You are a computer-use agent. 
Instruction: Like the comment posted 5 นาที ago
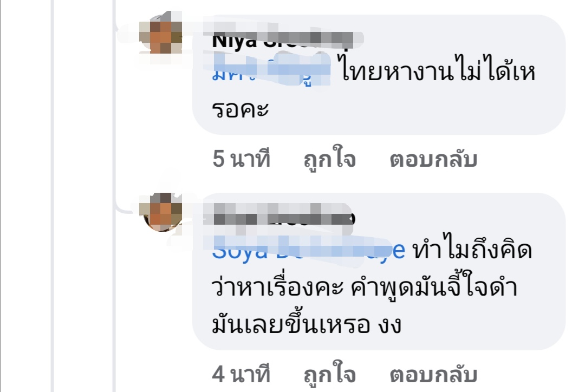tap(329, 159)
